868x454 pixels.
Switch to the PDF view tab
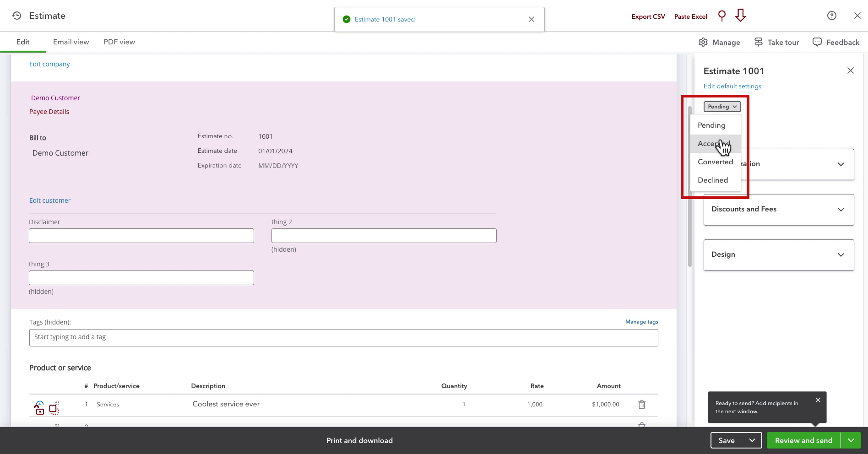tap(119, 42)
